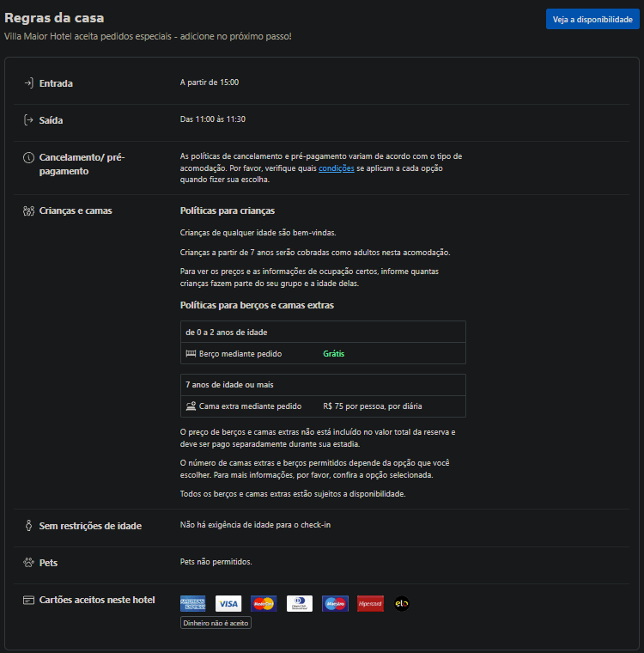Click the card icon beside Cartões aceitos

[x=28, y=600]
